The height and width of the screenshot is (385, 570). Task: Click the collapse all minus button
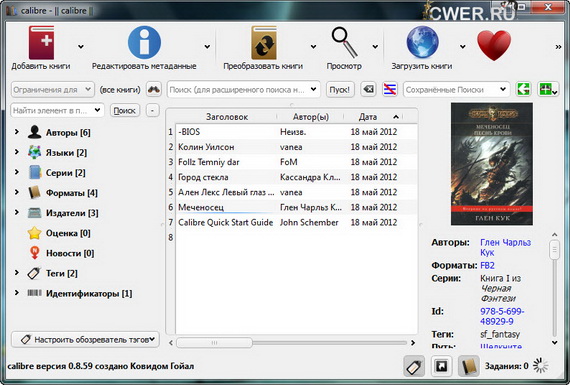click(x=153, y=111)
